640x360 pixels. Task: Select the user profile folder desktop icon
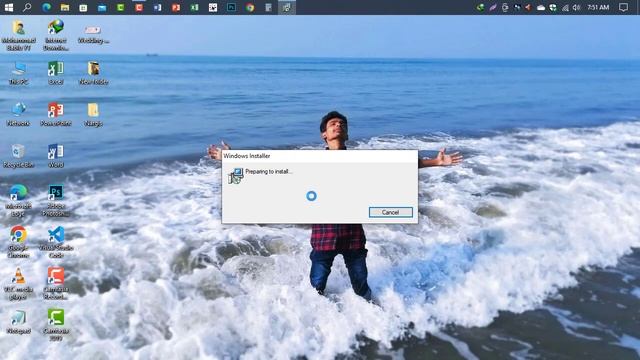[x=18, y=35]
